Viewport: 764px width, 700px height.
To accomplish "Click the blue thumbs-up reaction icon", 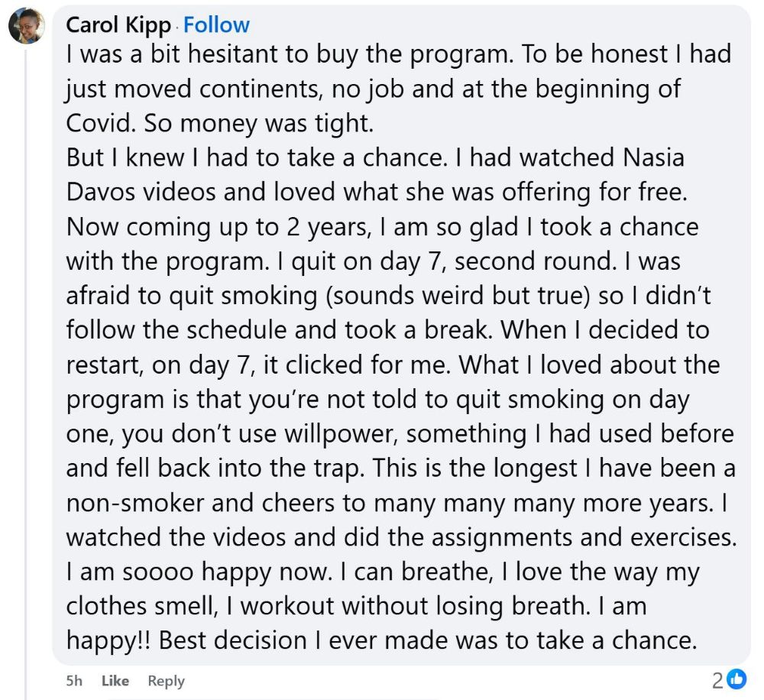I will pos(736,679).
